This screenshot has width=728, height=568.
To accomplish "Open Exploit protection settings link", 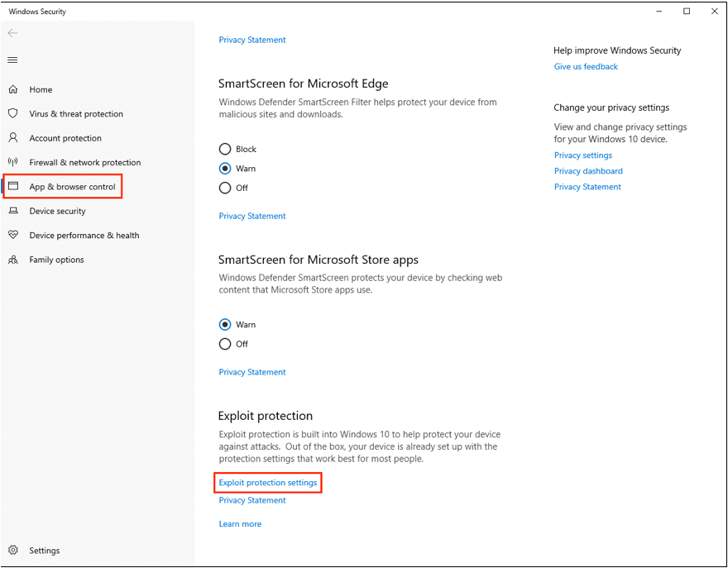I will click(x=268, y=483).
